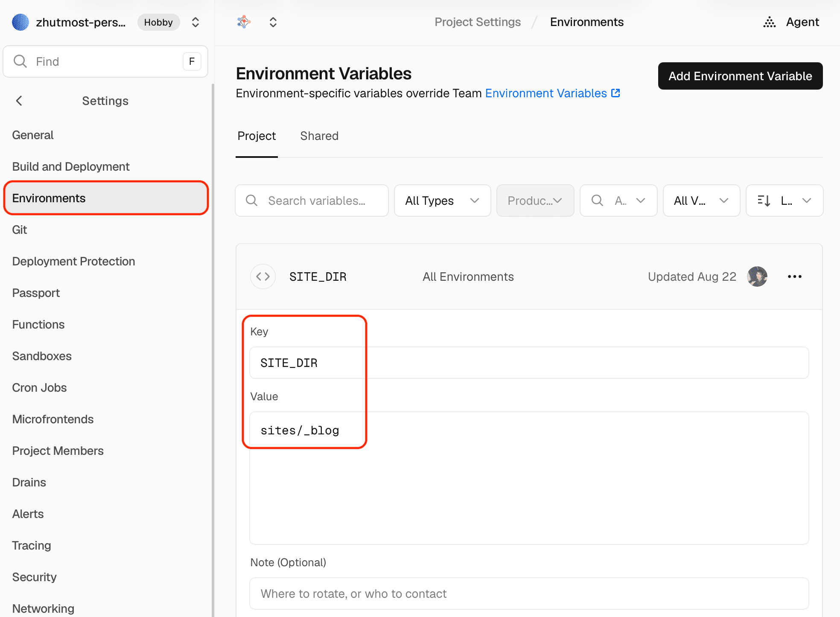Open Functions settings
The image size is (840, 617).
[x=38, y=324]
